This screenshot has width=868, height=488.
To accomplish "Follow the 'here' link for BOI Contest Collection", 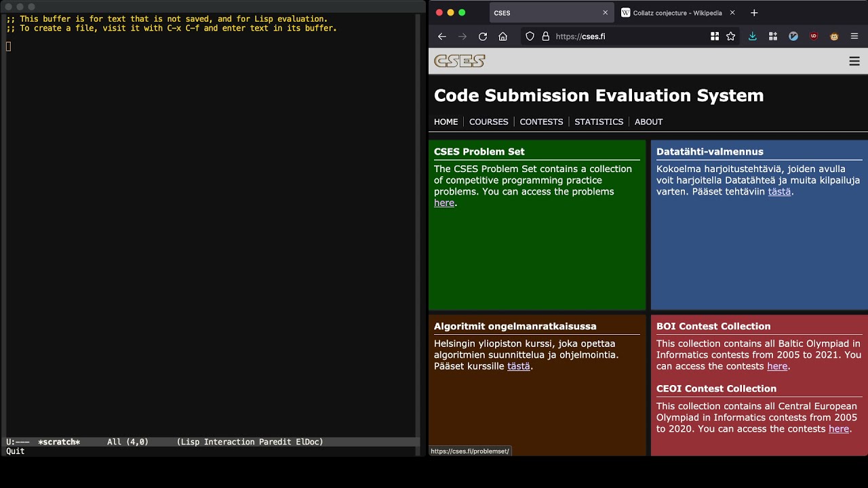I will [x=777, y=366].
